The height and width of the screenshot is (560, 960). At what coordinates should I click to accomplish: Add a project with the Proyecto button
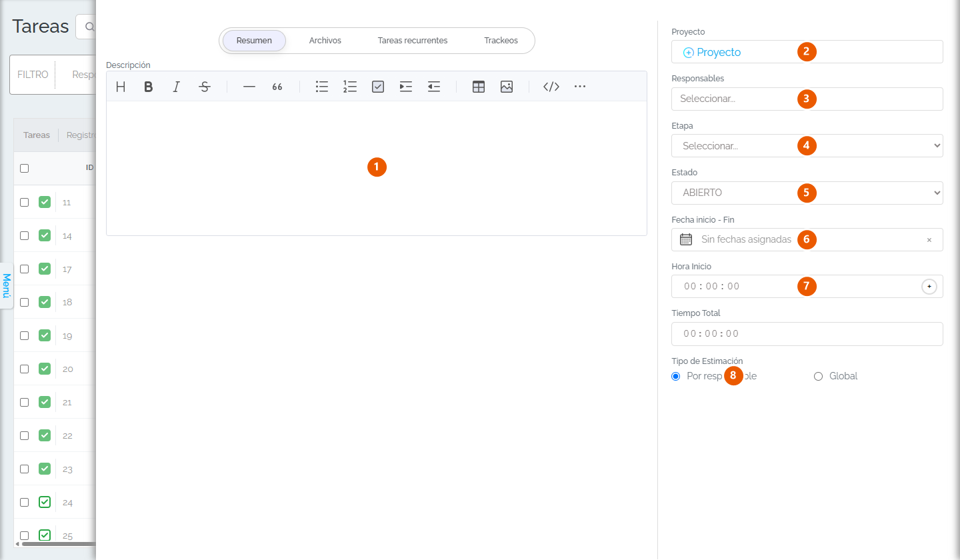(712, 52)
